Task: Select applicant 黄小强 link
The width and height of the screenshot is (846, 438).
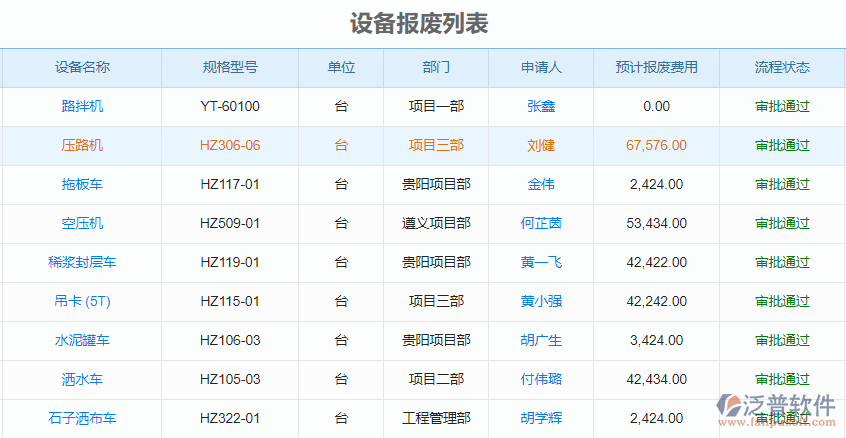Action: 541,301
